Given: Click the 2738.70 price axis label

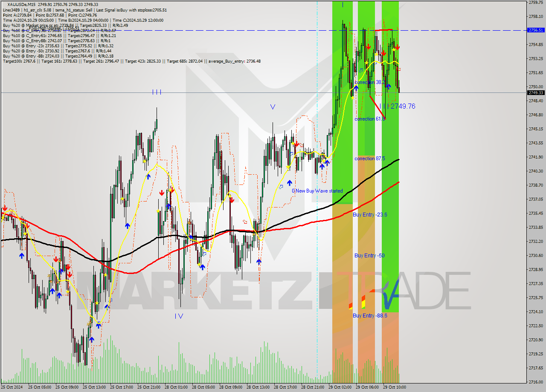Looking at the screenshot, I should pos(536,185).
